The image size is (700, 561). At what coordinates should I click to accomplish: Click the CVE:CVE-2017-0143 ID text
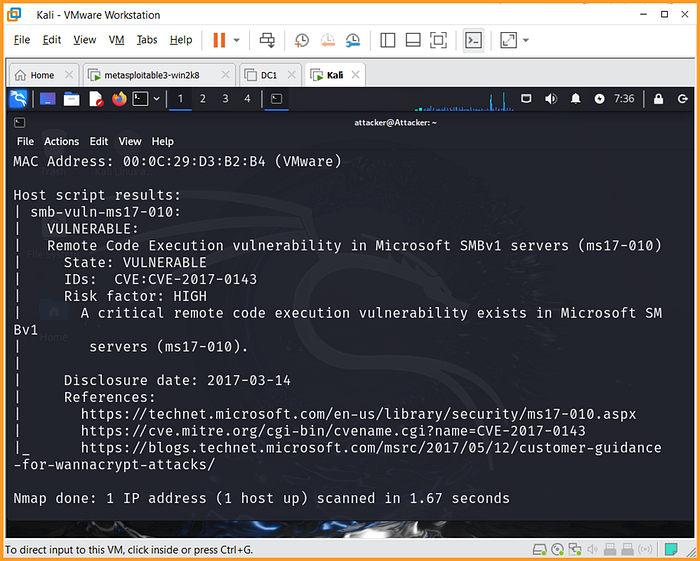(x=185, y=279)
